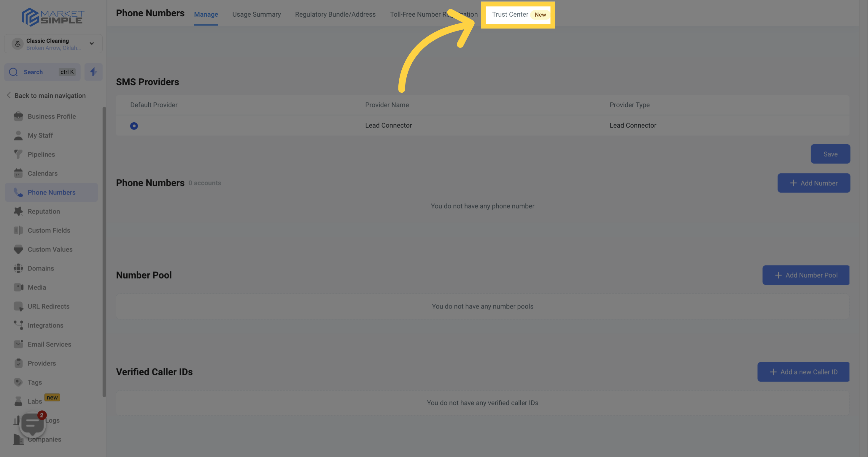The width and height of the screenshot is (868, 457).
Task: Open the Domains globe icon
Action: (18, 268)
